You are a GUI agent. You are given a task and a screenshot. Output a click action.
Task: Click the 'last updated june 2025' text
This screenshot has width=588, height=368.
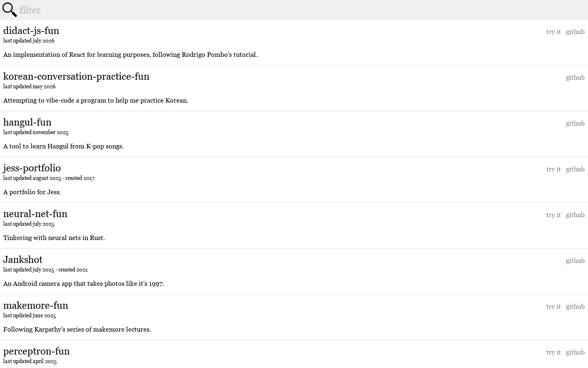pyautogui.click(x=29, y=316)
